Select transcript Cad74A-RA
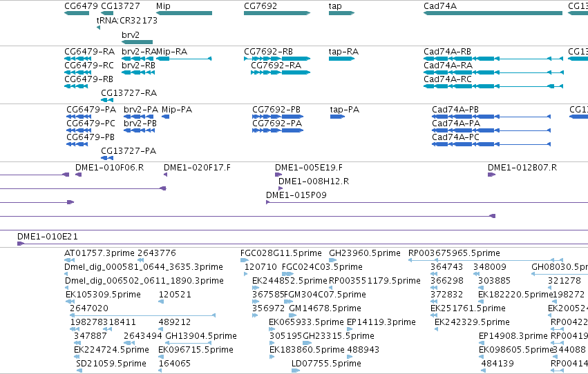The height and width of the screenshot is (374, 588). click(x=493, y=72)
